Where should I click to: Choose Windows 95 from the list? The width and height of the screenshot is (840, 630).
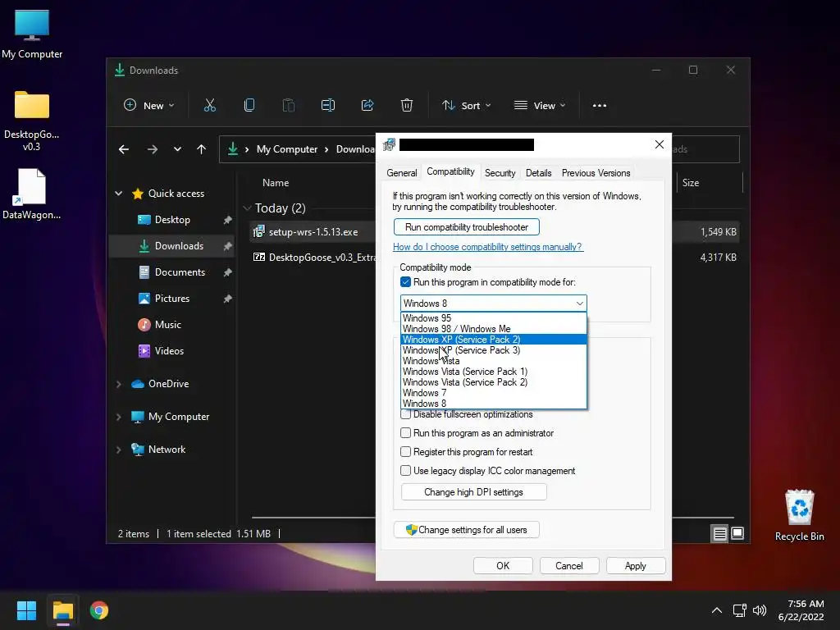[493, 318]
